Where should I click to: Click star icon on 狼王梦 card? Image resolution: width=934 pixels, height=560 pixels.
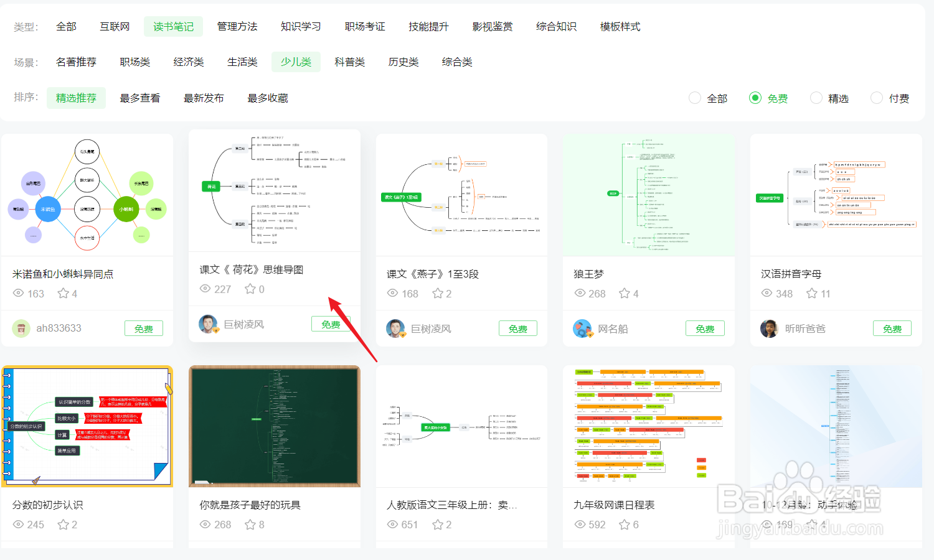(625, 293)
